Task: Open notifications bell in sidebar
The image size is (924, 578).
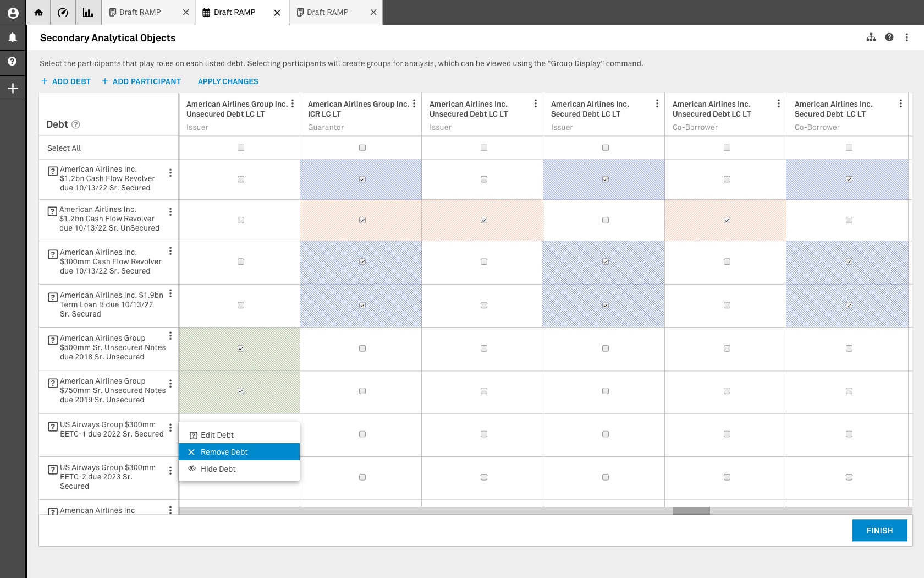Action: coord(13,37)
